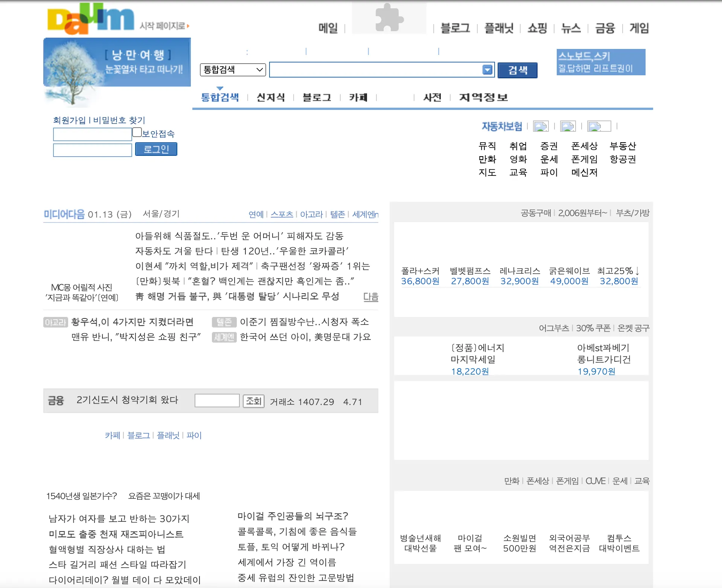Image resolution: width=722 pixels, height=588 pixels.
Task: Open the 폴라+스커 36,800원 product
Action: 420,276
